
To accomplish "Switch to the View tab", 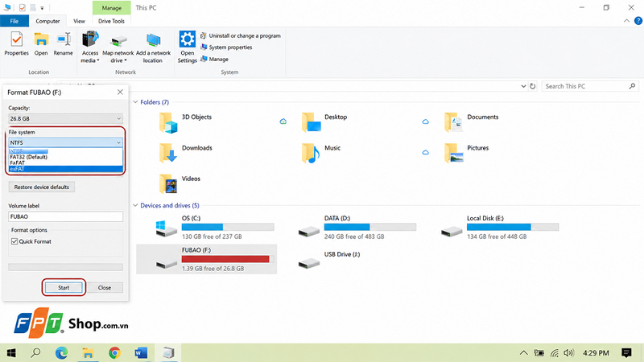I will [x=79, y=21].
